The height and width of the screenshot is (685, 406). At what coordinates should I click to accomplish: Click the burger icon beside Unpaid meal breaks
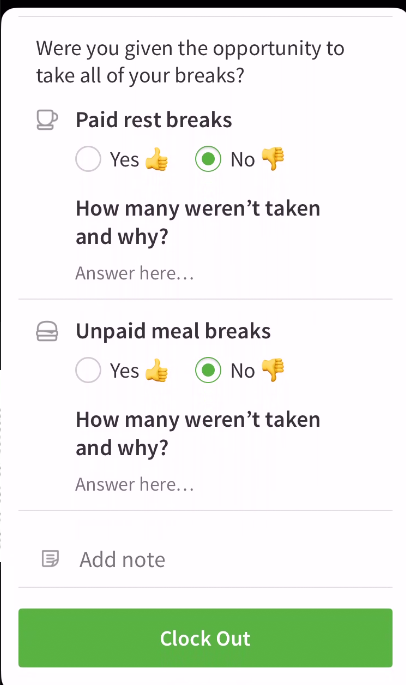tap(47, 331)
